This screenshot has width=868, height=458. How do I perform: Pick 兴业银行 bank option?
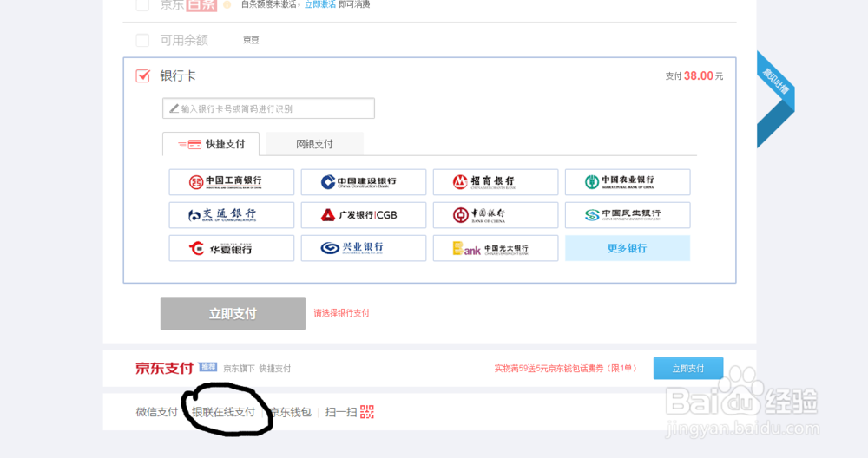[x=364, y=248]
